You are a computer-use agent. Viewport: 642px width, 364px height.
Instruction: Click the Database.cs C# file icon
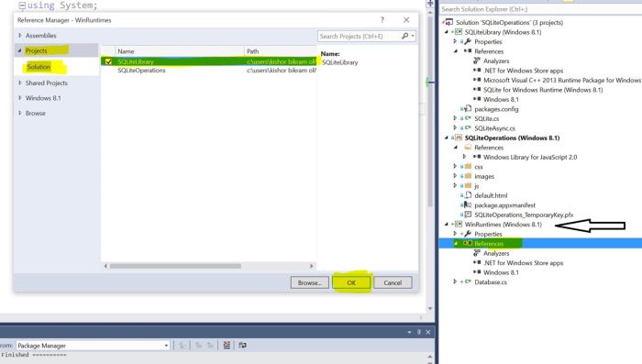pos(468,281)
